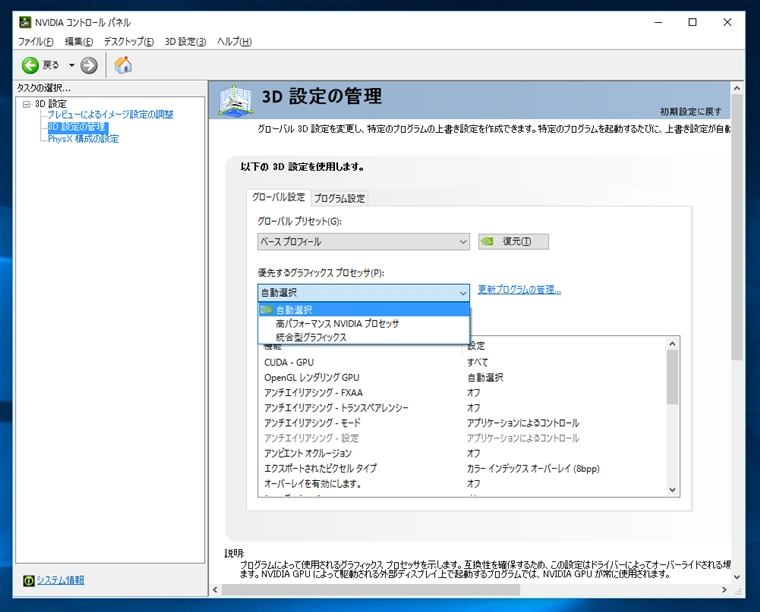The width and height of the screenshot is (760, 612).
Task: Click the green Back arrow icon
Action: (30, 65)
